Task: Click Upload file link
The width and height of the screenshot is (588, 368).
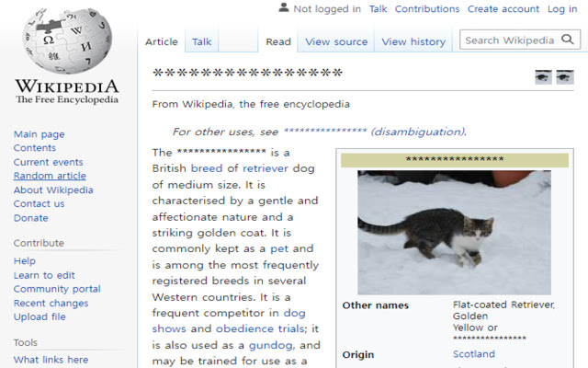Action: 40,316
